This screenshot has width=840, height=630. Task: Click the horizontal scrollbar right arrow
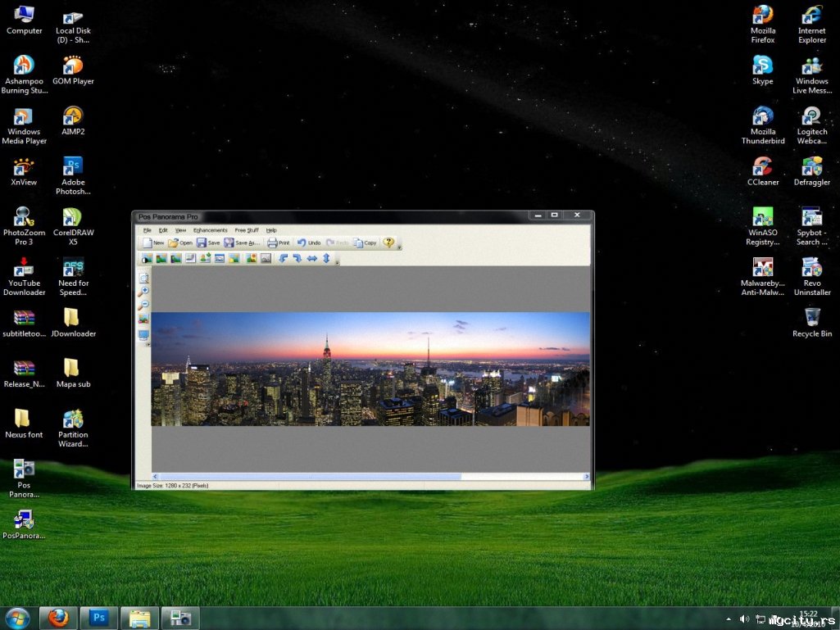tap(587, 476)
